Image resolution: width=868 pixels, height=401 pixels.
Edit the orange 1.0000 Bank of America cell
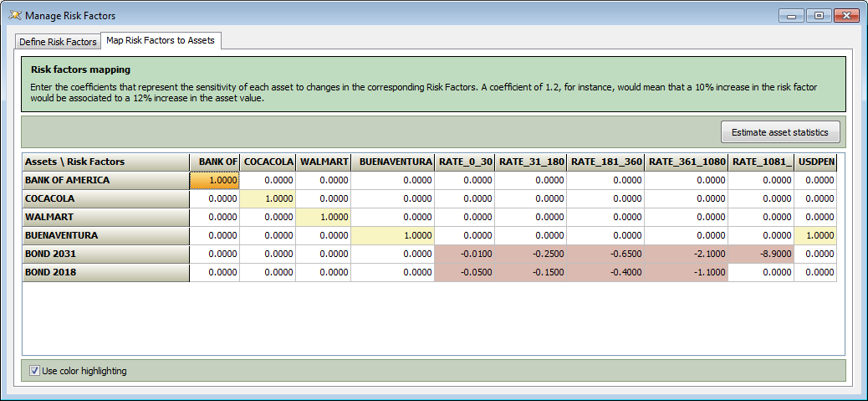pyautogui.click(x=215, y=180)
